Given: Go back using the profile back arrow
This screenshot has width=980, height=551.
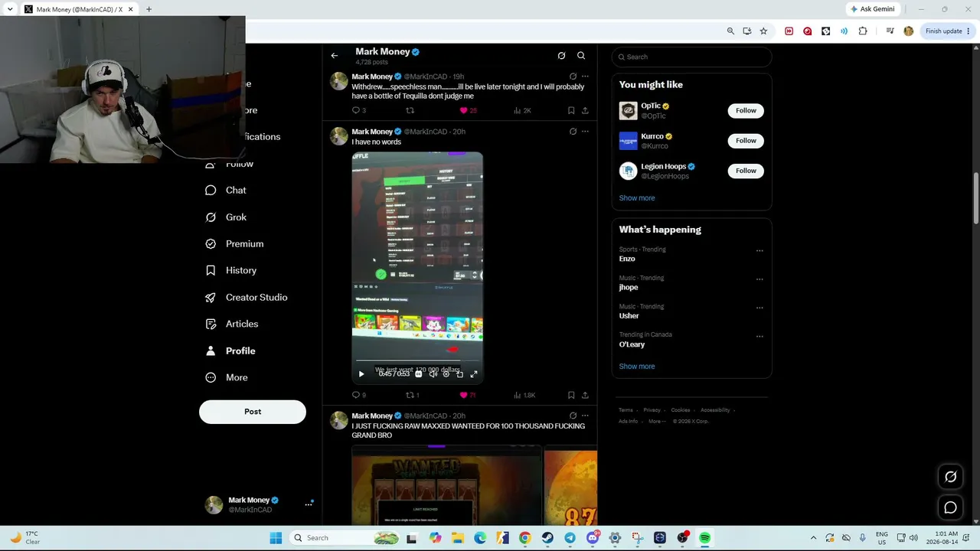Looking at the screenshot, I should (x=335, y=56).
